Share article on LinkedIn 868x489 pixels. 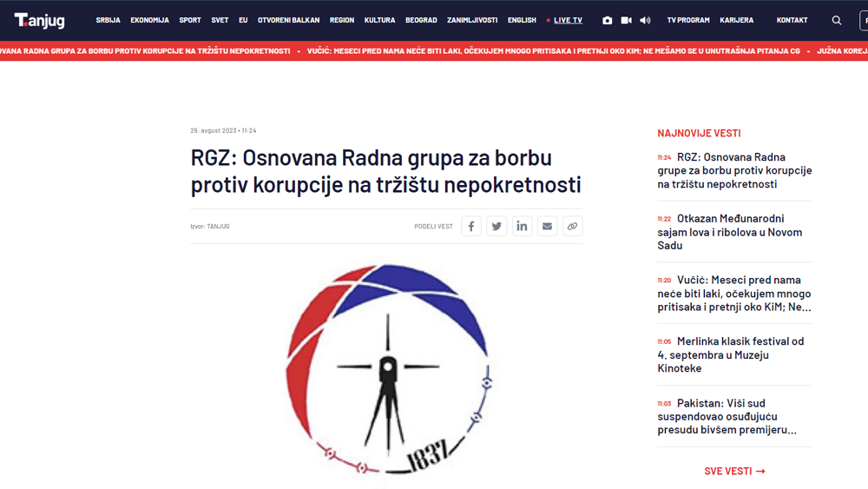click(x=522, y=226)
